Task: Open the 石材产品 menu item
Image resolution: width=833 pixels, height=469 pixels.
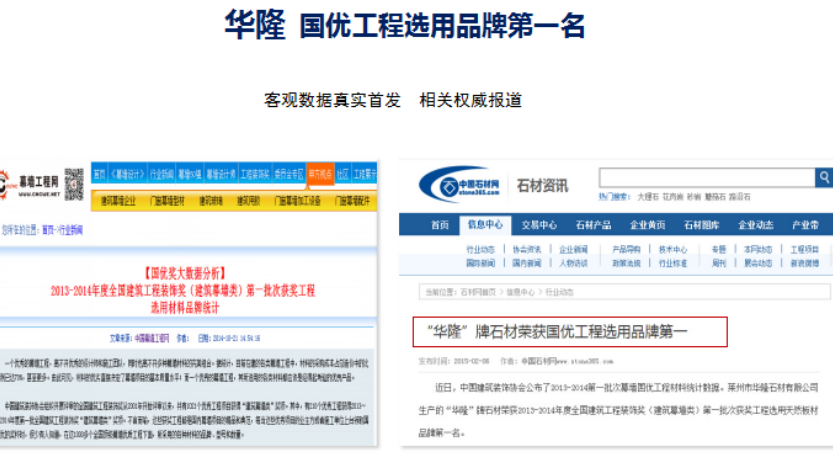Action: (x=593, y=225)
